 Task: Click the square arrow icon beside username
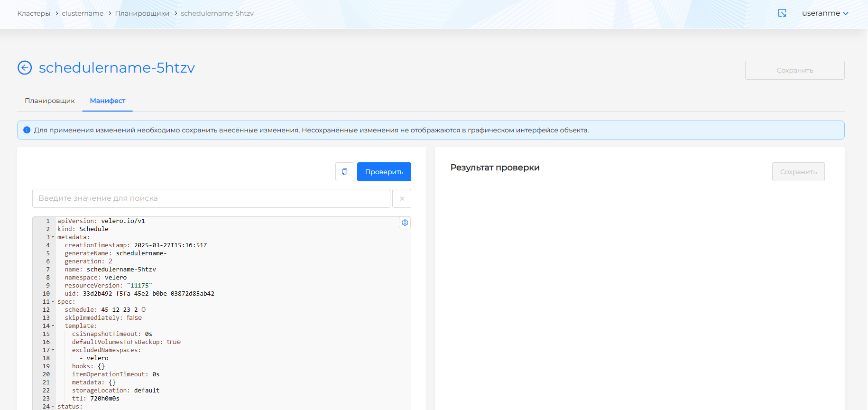tap(782, 13)
